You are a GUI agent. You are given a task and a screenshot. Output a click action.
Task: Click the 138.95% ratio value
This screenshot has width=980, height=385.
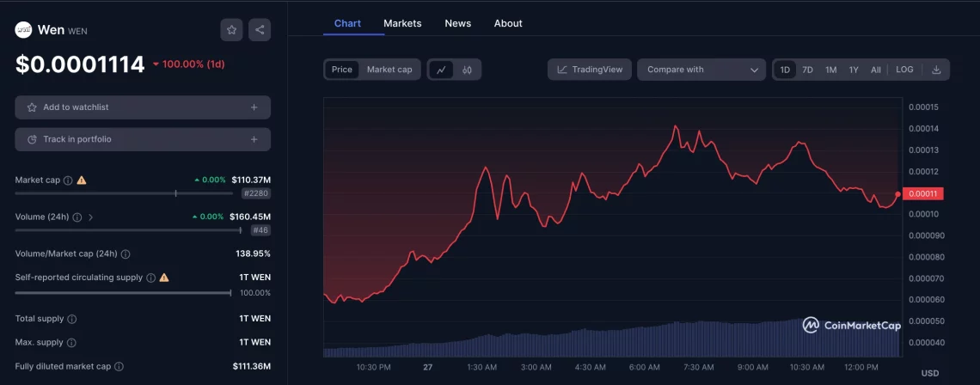pos(253,254)
